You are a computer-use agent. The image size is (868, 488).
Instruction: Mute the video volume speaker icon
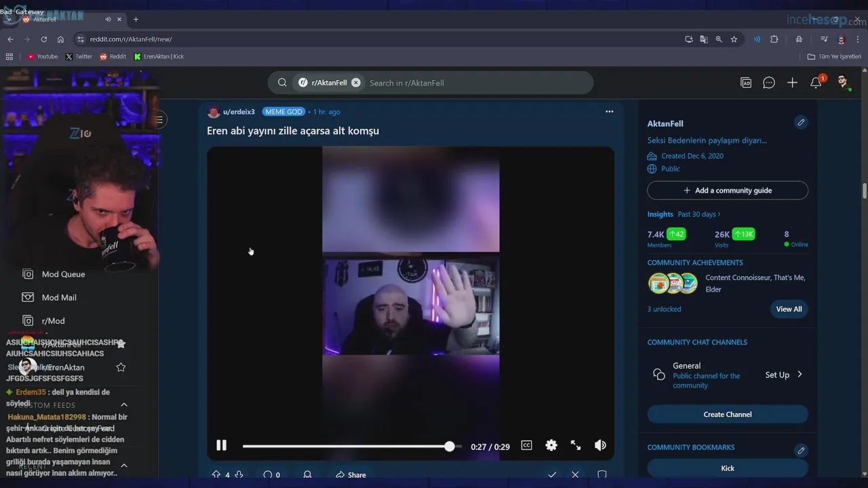(600, 445)
